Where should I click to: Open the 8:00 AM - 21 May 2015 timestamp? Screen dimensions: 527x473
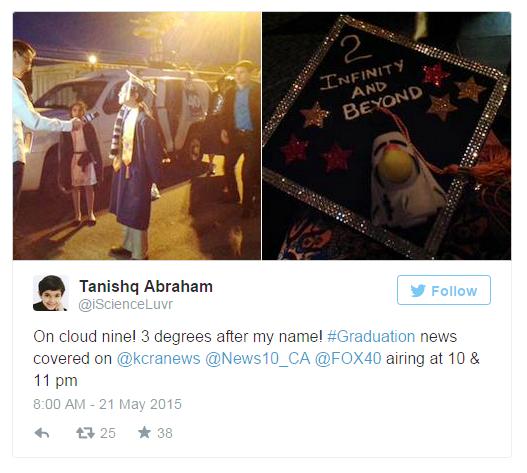[107, 404]
